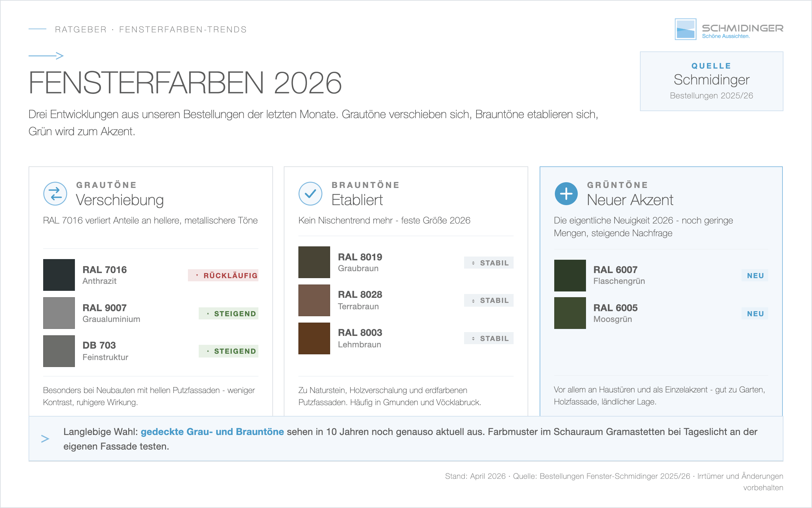The width and height of the screenshot is (812, 508).
Task: Enable the NEU badge for RAL 6005 Moosgrün
Action: coord(754,313)
